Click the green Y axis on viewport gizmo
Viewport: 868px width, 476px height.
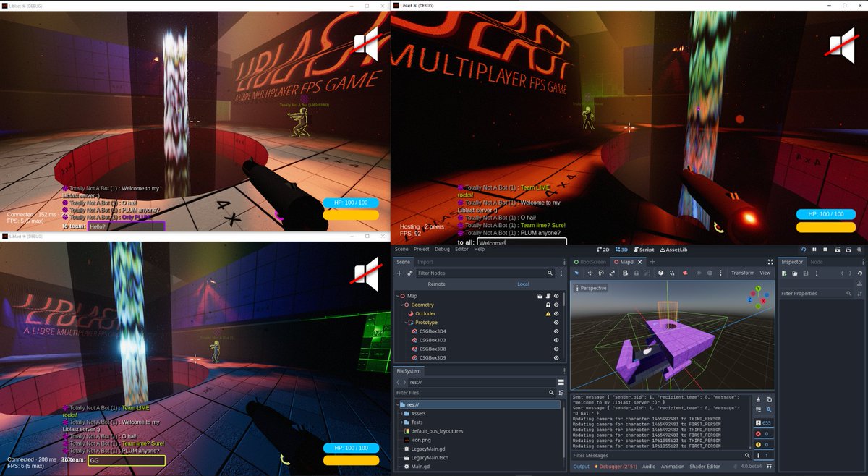click(x=757, y=289)
